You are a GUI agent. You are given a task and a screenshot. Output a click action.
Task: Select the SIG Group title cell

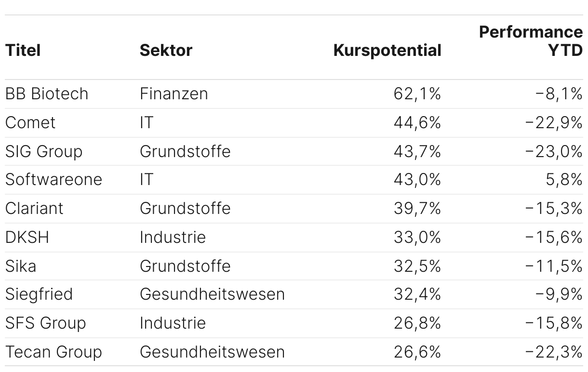coord(44,151)
